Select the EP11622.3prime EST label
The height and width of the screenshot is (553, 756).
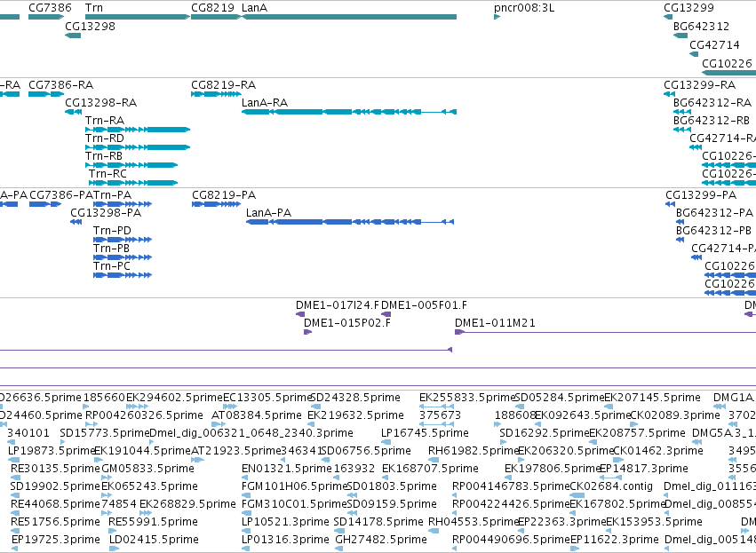click(x=615, y=540)
